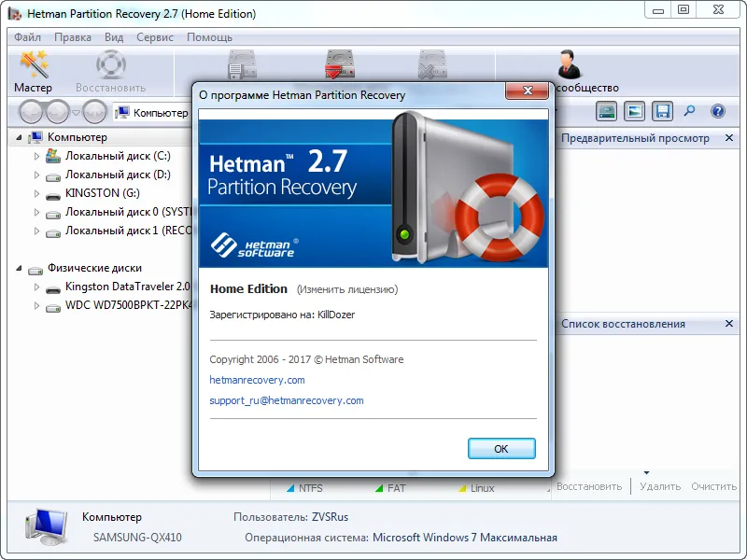Expand Локальный диск (C:) tree node
747x560 pixels.
(x=36, y=156)
